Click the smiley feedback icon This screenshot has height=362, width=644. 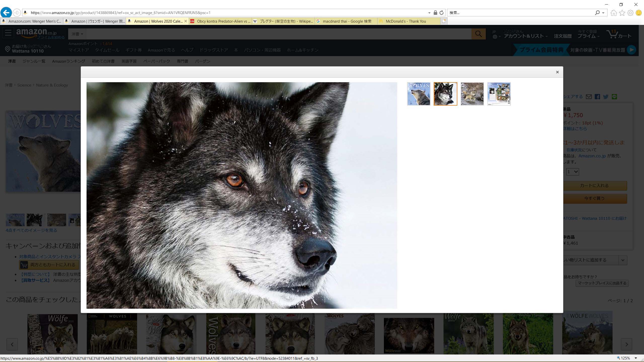coord(639,13)
